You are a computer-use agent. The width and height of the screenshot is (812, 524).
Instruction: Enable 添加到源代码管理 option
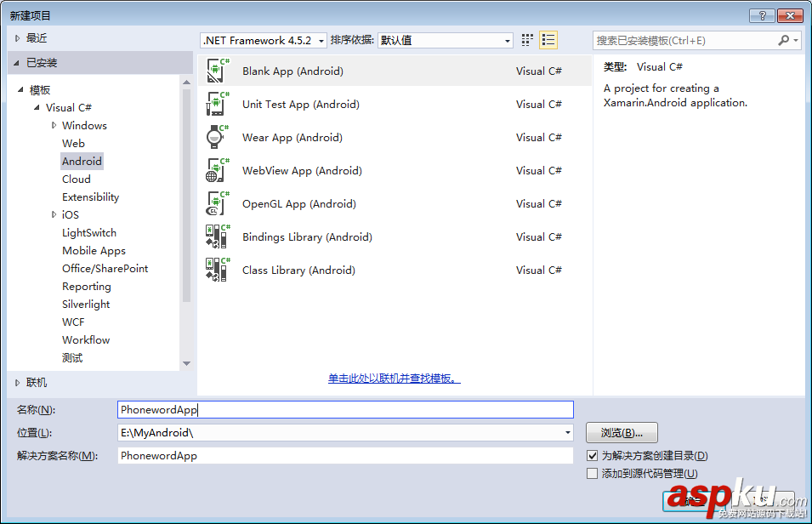(590, 473)
